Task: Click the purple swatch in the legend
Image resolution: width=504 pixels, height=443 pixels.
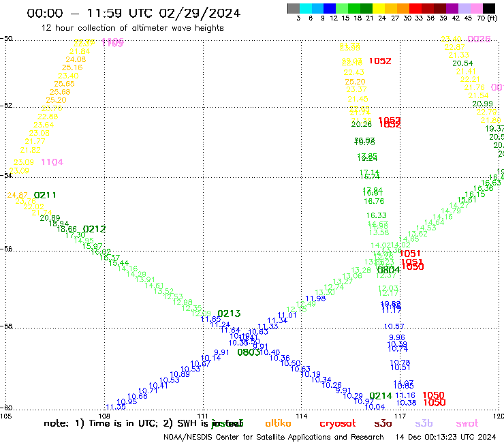Action: click(452, 8)
